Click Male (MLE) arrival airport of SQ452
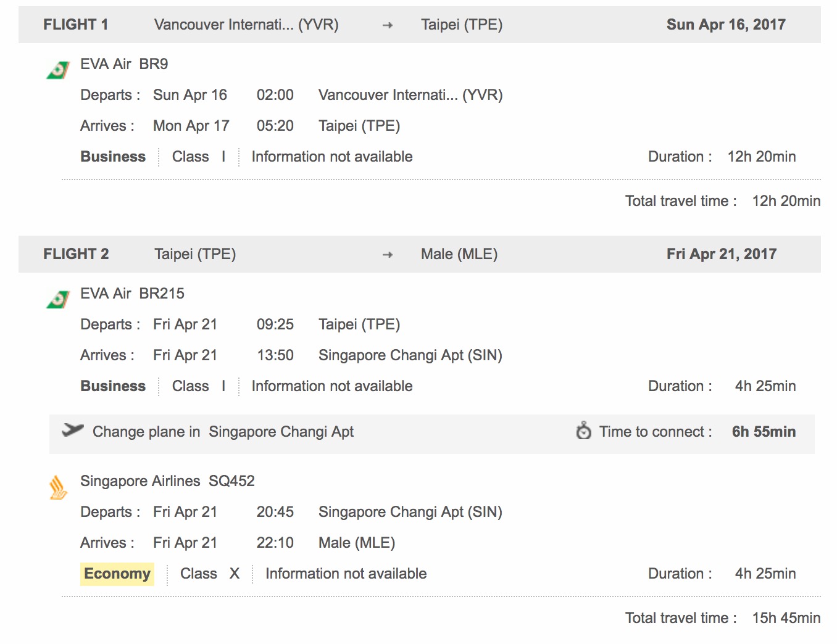This screenshot has height=644, width=837. coord(357,543)
